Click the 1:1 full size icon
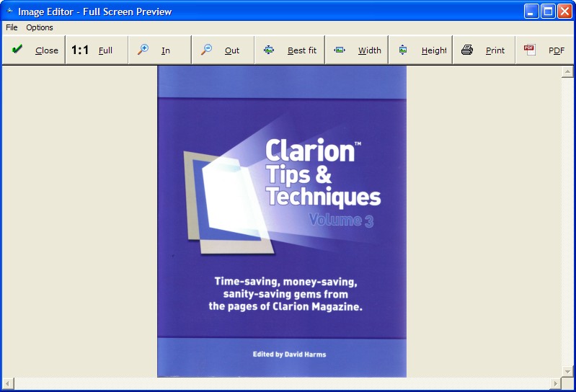576x392 pixels. tap(80, 50)
